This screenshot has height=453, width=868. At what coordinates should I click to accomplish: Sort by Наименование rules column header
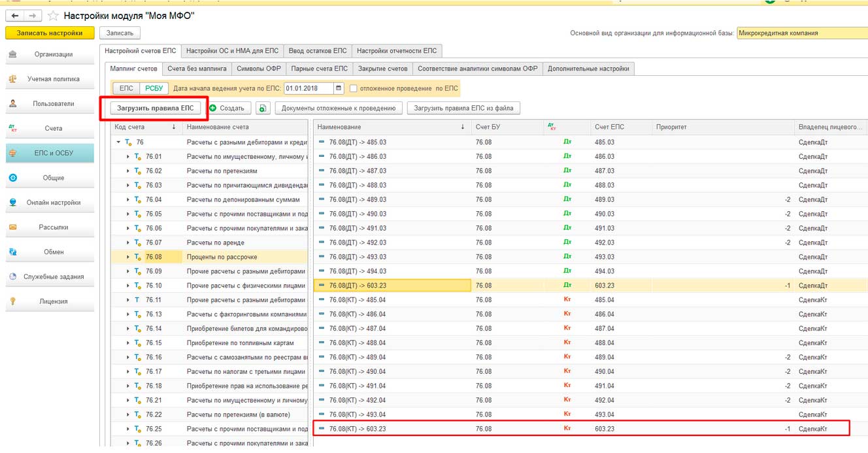[x=392, y=127]
